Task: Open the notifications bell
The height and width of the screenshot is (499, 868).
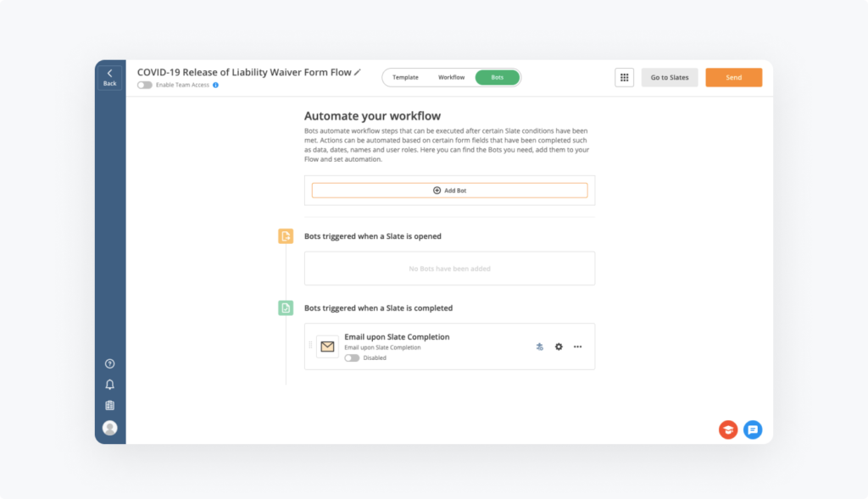Action: coord(109,385)
